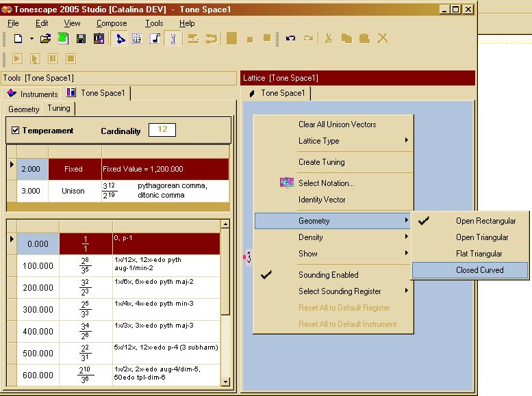The image size is (532, 396).
Task: Open the Tools menu
Action: point(154,23)
